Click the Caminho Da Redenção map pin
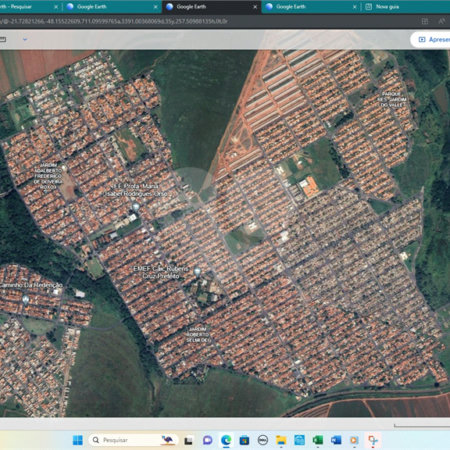This screenshot has width=450, height=450. point(26,300)
